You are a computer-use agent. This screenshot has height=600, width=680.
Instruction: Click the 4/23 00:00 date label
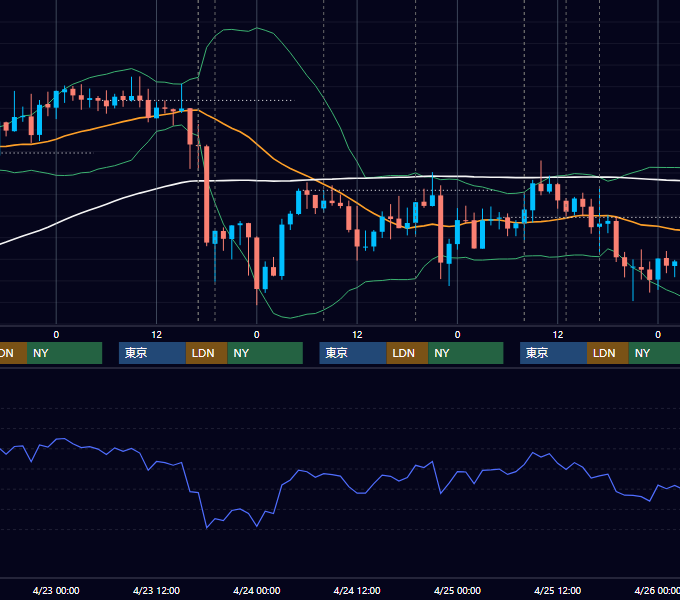point(56,590)
